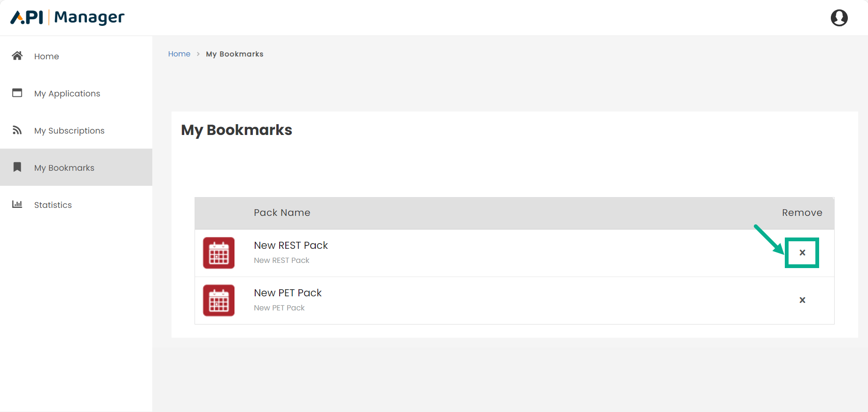Click the Pack Name column header
Viewport: 868px width, 412px height.
tap(282, 213)
